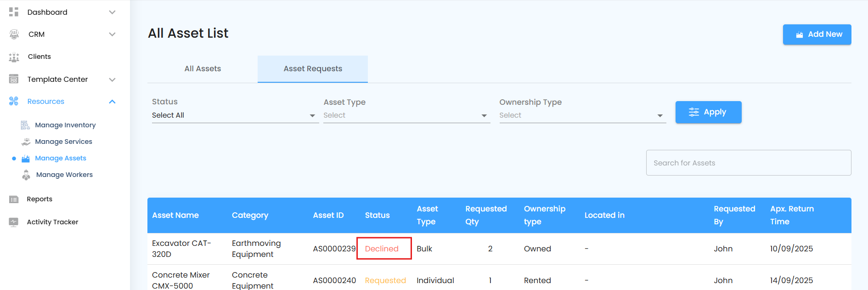Focus the Search for Assets field
The image size is (868, 290).
(748, 163)
